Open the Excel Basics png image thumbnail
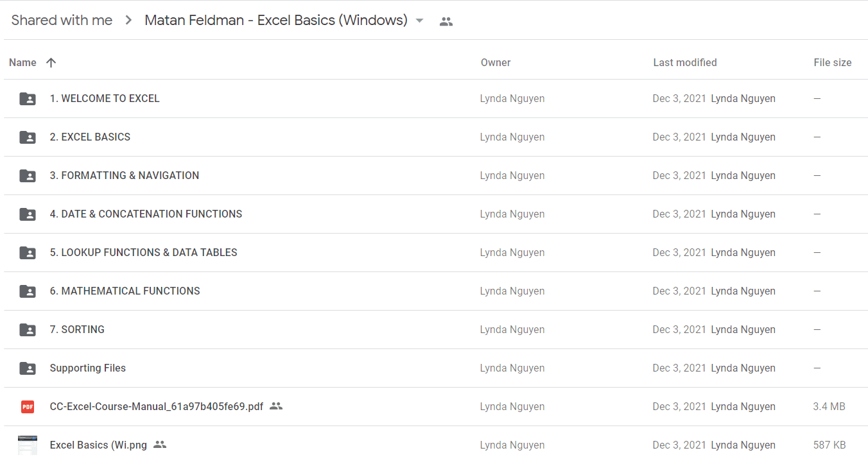Screen dimensions: 868x464 click(x=28, y=445)
